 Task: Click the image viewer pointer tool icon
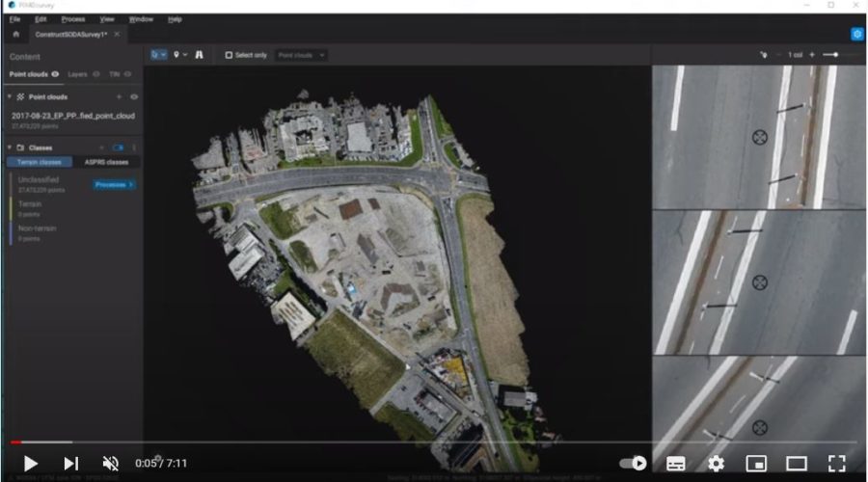763,55
